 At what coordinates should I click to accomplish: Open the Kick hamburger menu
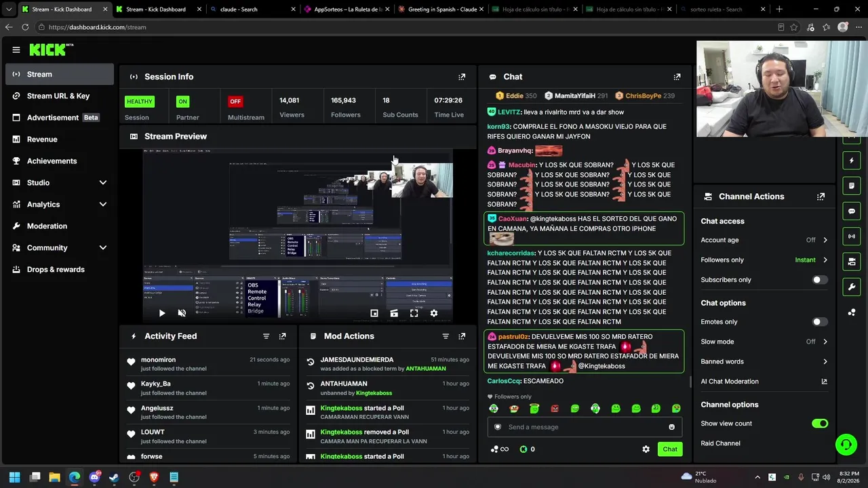[16, 49]
